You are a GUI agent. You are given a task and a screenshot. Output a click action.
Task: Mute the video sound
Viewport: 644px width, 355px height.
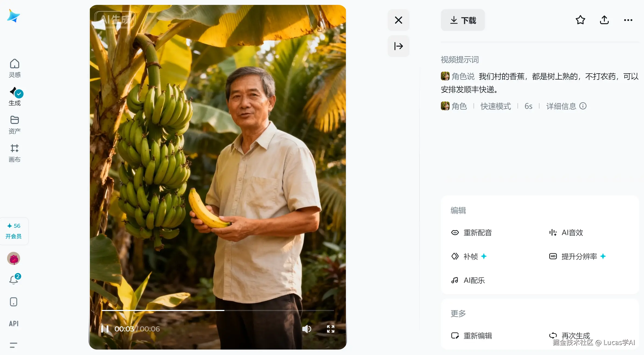coord(307,329)
